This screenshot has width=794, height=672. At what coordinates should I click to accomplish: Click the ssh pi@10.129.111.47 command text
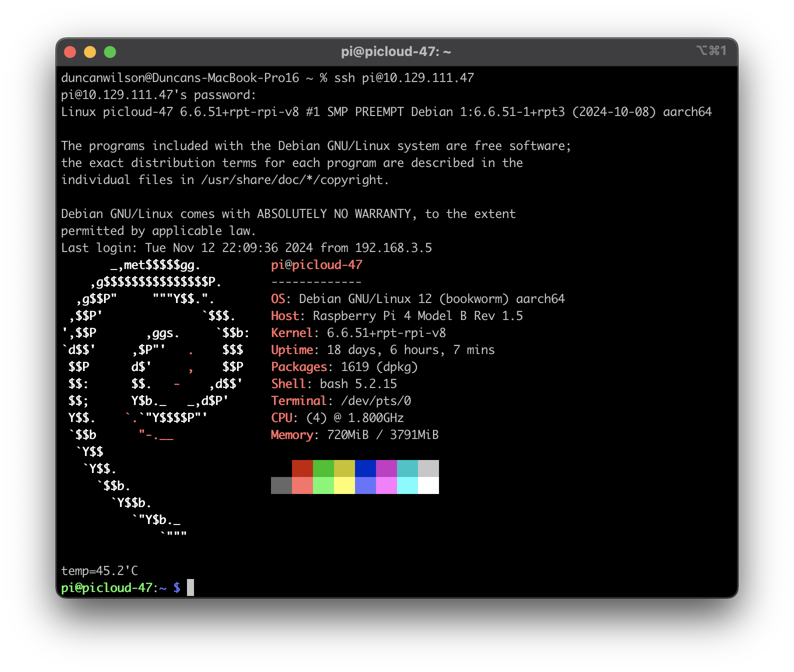click(404, 78)
